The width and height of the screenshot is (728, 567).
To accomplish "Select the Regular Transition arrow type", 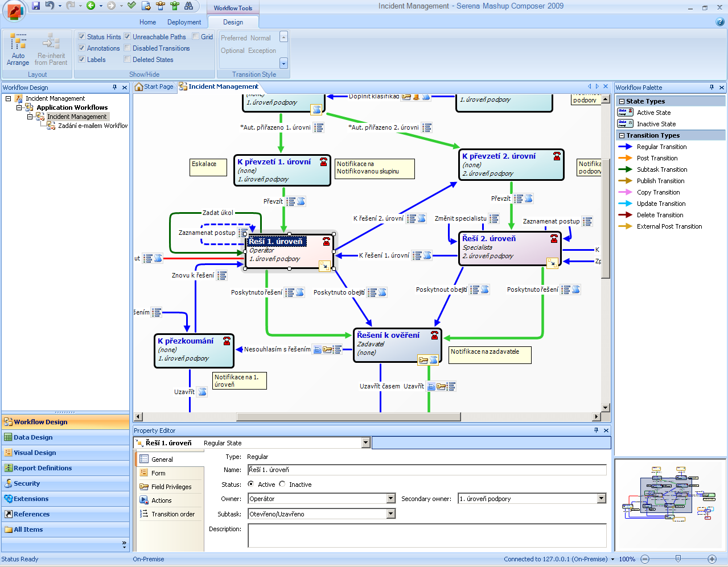I will pyautogui.click(x=661, y=147).
